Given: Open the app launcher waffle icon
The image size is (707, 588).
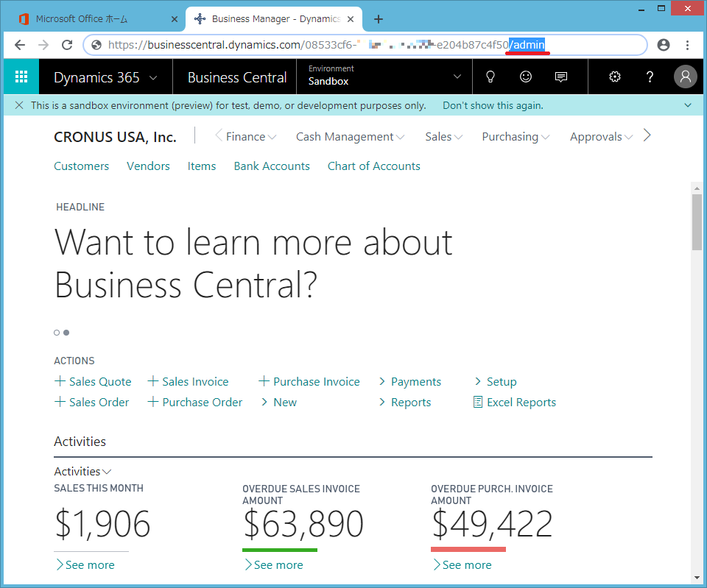Looking at the screenshot, I should 21,77.
